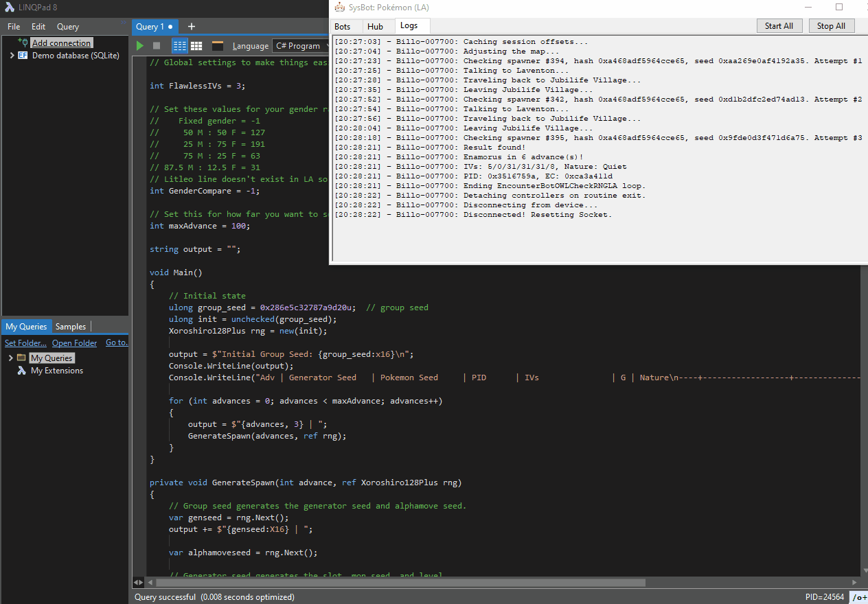Open the Hub tab in SysBot
The width and height of the screenshot is (868, 604).
[375, 26]
